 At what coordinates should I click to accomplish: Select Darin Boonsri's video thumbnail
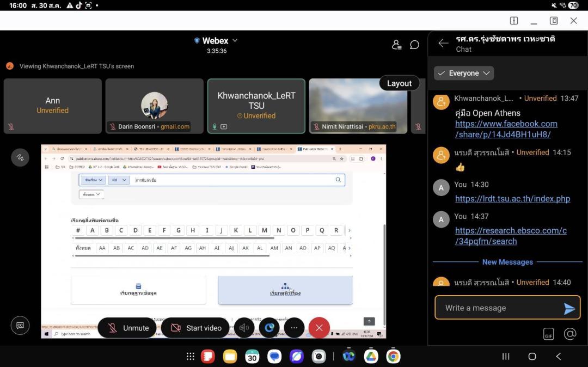(154, 106)
